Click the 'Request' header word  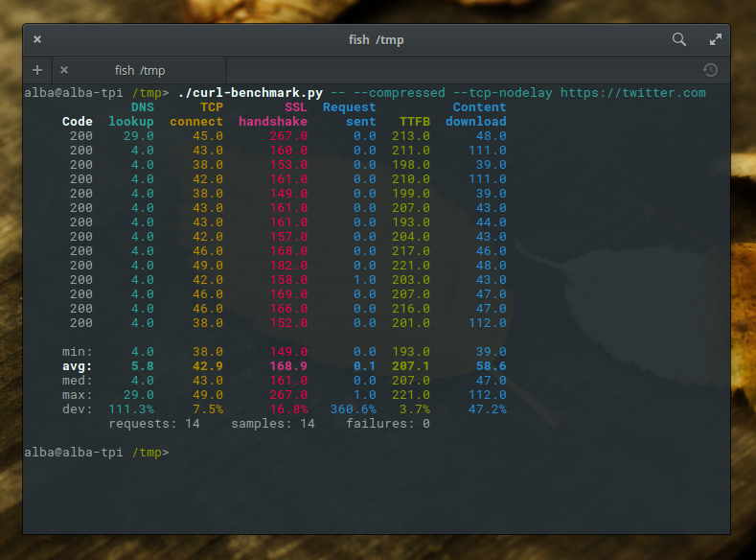pos(349,107)
